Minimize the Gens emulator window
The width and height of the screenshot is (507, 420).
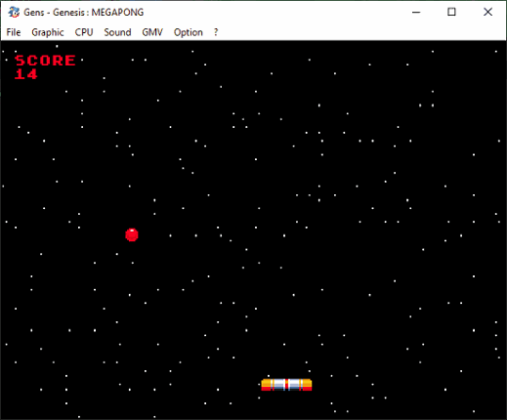pyautogui.click(x=416, y=12)
